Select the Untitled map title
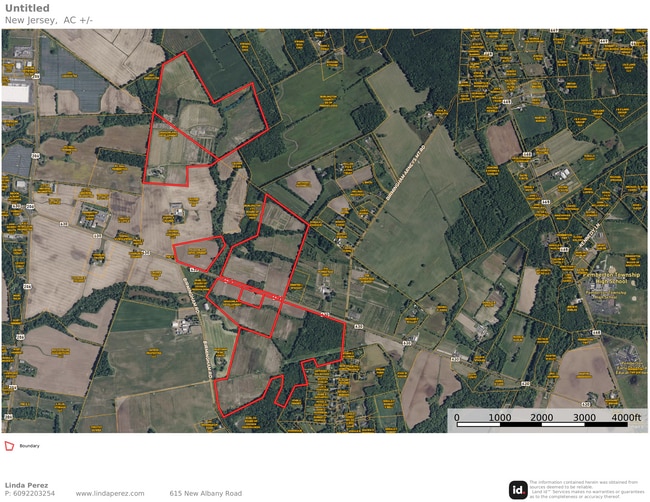This screenshot has height=502, width=650. (27, 8)
